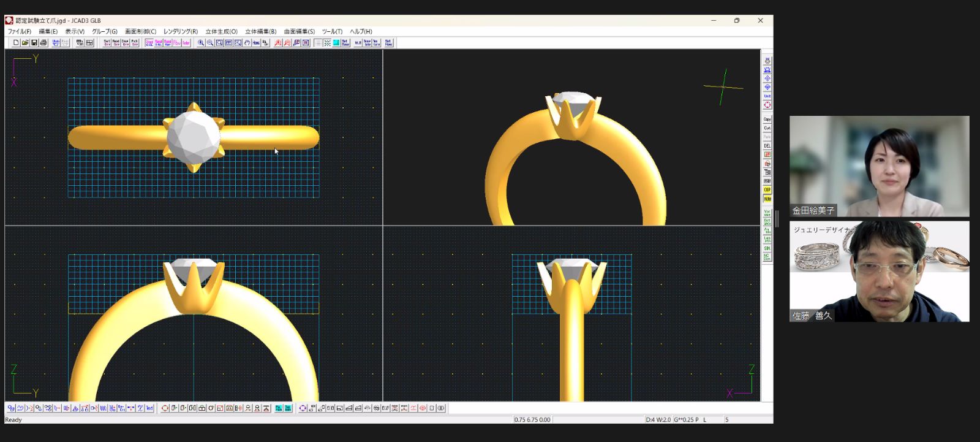Screen dimensions: 980x442
Task: Zoom out with the minus magnifier icon
Action: point(210,43)
